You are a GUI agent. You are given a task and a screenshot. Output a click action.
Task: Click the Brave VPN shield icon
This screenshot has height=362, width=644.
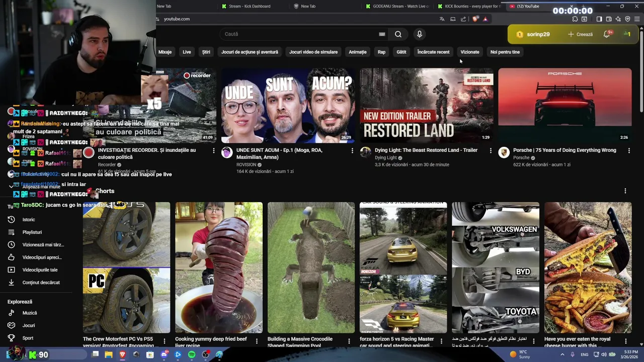click(627, 19)
